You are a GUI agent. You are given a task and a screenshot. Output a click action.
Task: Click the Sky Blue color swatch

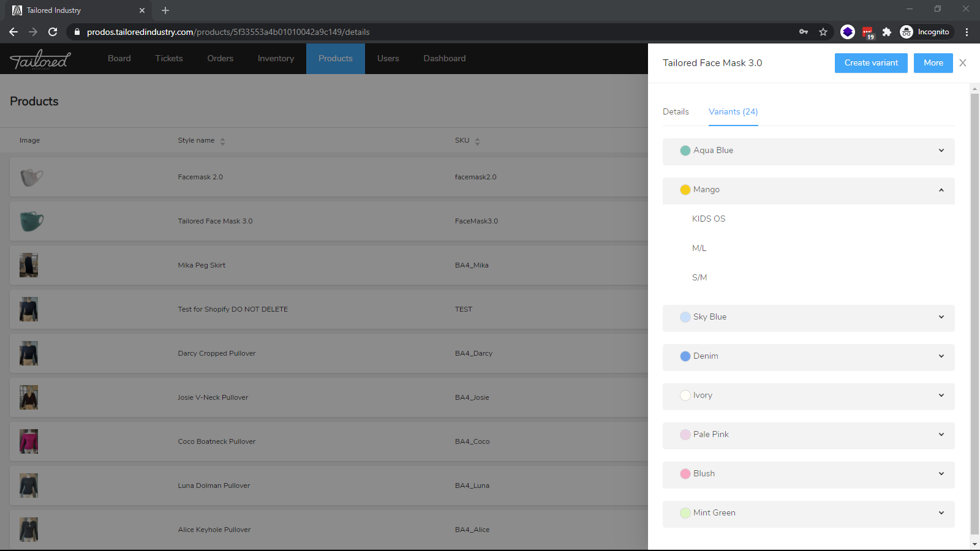click(685, 317)
